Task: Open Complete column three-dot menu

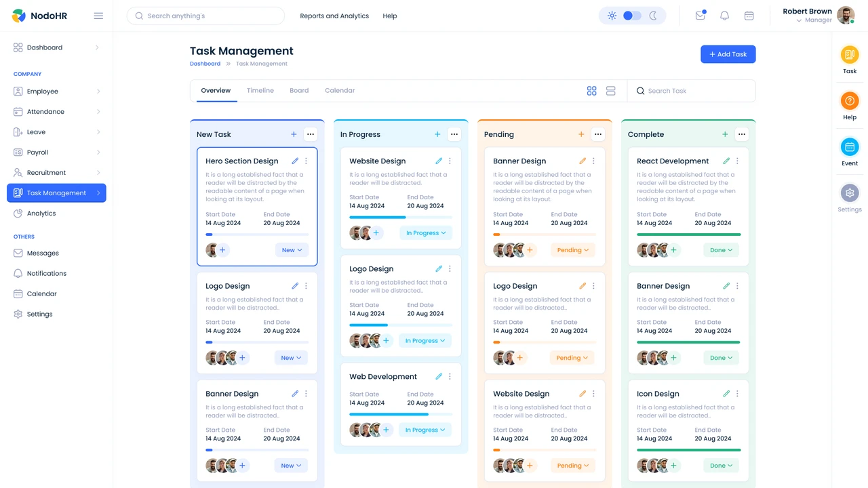Action: pyautogui.click(x=742, y=134)
